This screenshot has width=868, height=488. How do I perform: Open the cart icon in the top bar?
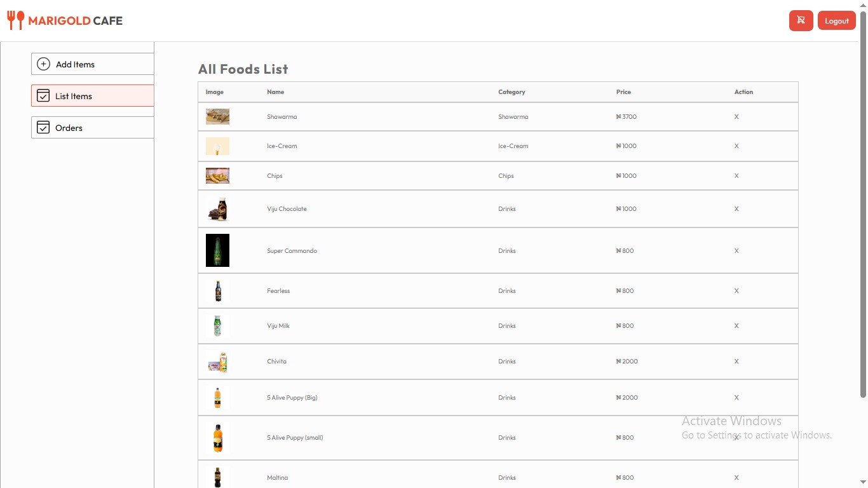[x=801, y=20]
